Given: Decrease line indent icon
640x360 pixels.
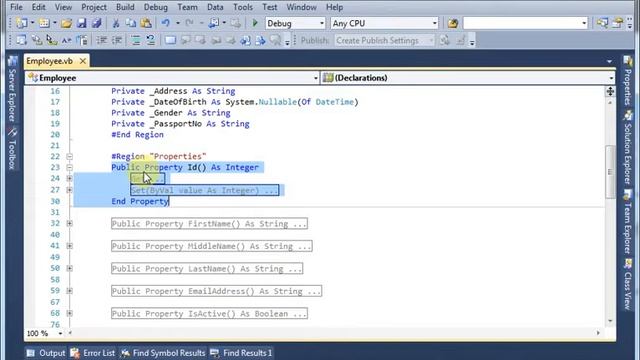Looking at the screenshot, I should coord(102,40).
